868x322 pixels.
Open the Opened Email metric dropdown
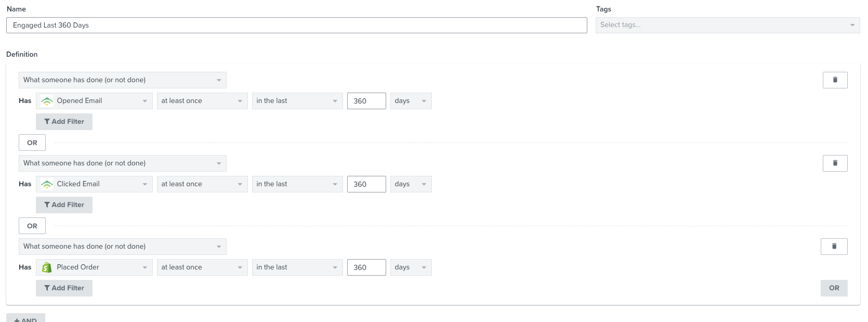point(94,101)
